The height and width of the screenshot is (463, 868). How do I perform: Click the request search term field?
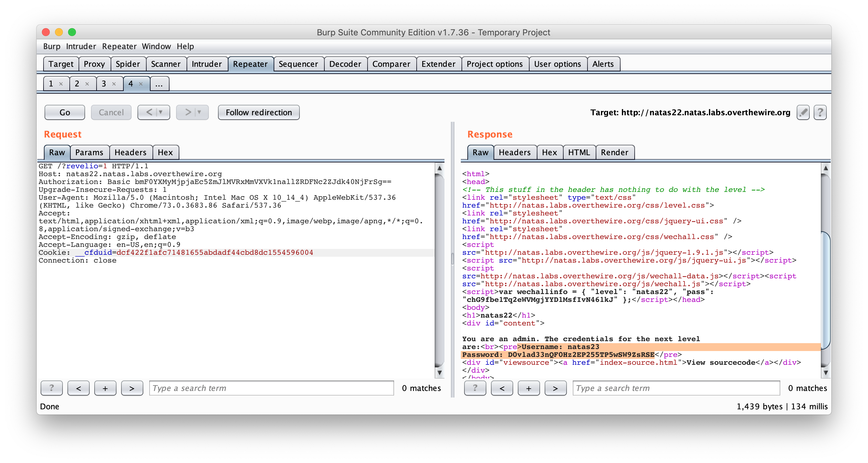click(x=271, y=388)
